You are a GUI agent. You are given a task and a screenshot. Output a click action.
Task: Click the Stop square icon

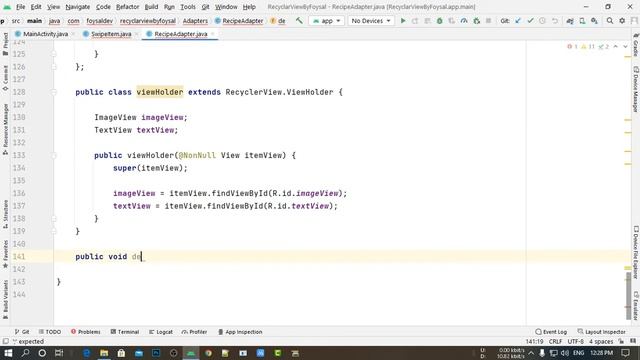coord(489,20)
